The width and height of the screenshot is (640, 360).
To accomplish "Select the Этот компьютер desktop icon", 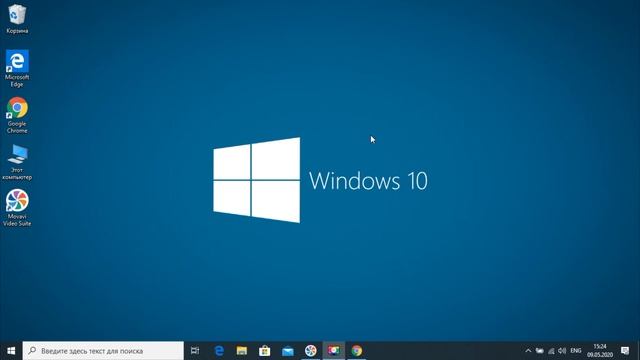I will (x=17, y=162).
